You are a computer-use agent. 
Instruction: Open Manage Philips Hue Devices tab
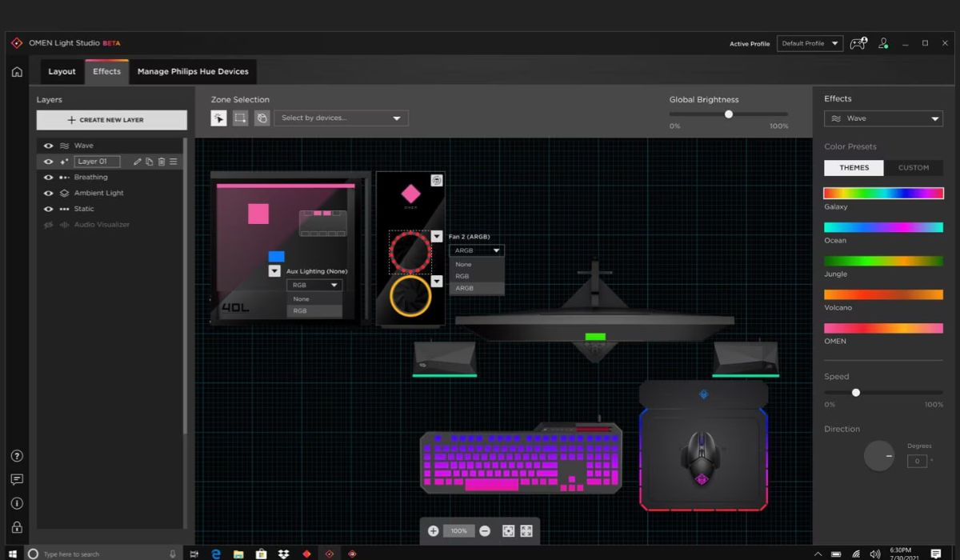click(193, 71)
